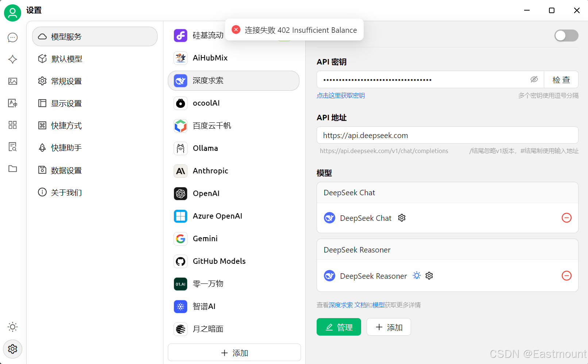Click DeepSeek Reasoner reasoning sun icon
588x364 pixels.
417,275
